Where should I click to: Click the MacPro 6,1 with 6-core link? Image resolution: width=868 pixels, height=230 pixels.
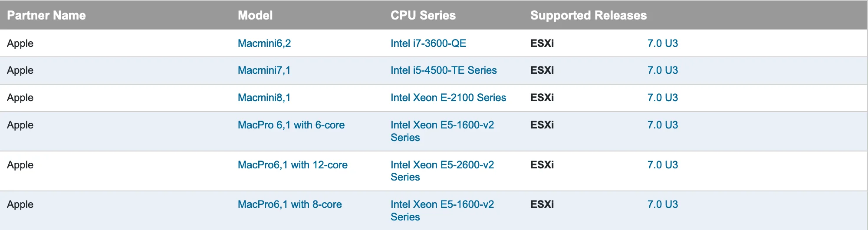tap(291, 125)
